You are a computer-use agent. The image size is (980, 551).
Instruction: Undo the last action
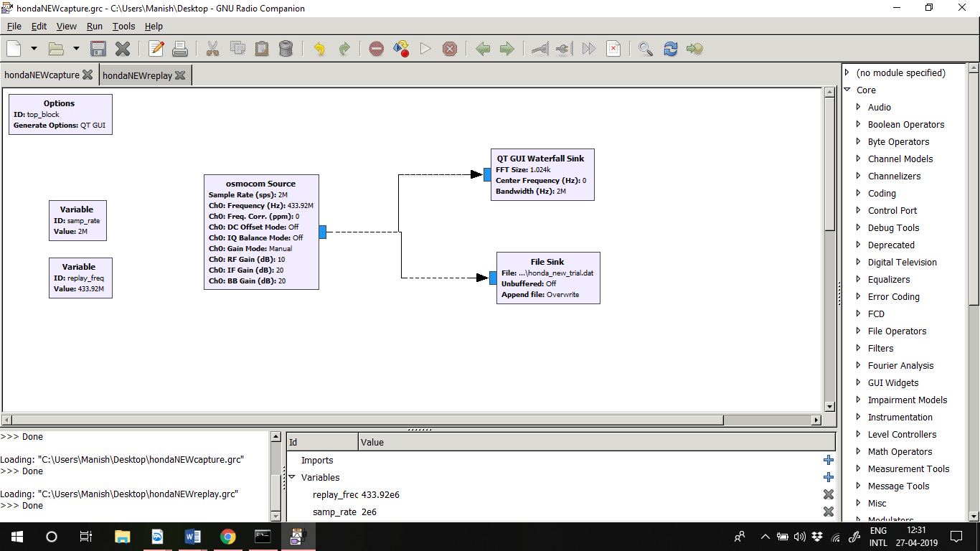pyautogui.click(x=319, y=49)
